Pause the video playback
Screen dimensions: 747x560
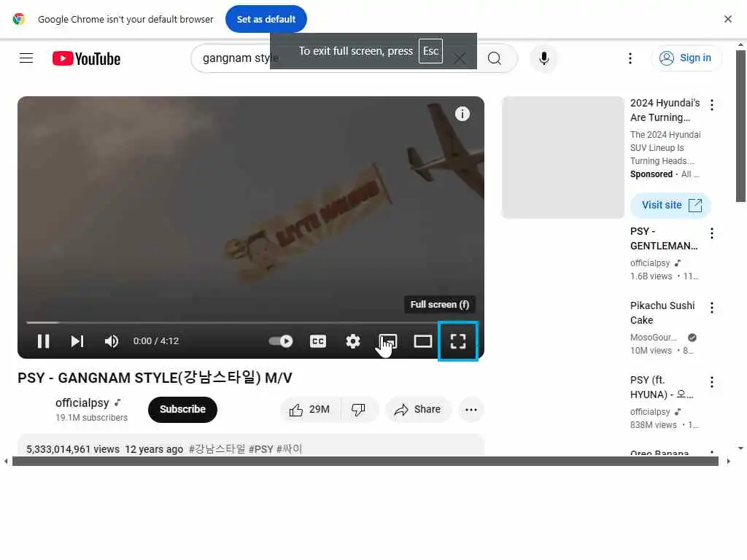click(43, 341)
